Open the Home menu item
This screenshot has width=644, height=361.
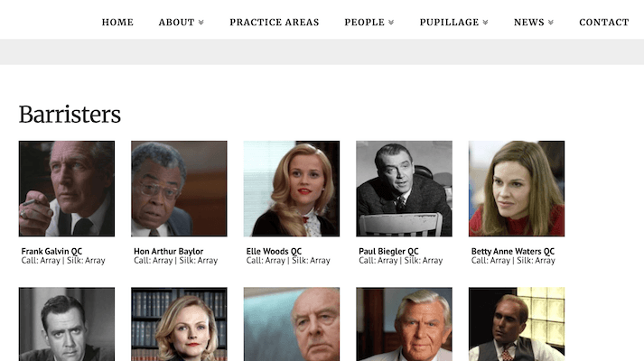point(117,23)
